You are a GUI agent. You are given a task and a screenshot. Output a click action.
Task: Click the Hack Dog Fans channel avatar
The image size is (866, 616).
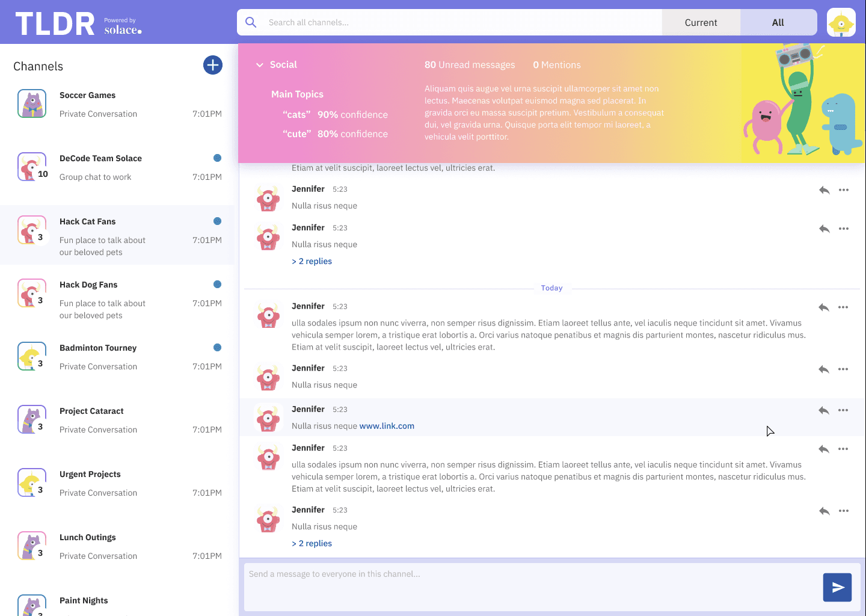[32, 293]
